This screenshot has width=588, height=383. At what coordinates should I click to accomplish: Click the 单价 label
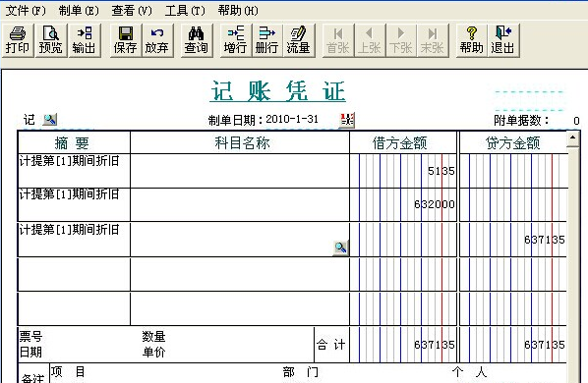click(153, 352)
